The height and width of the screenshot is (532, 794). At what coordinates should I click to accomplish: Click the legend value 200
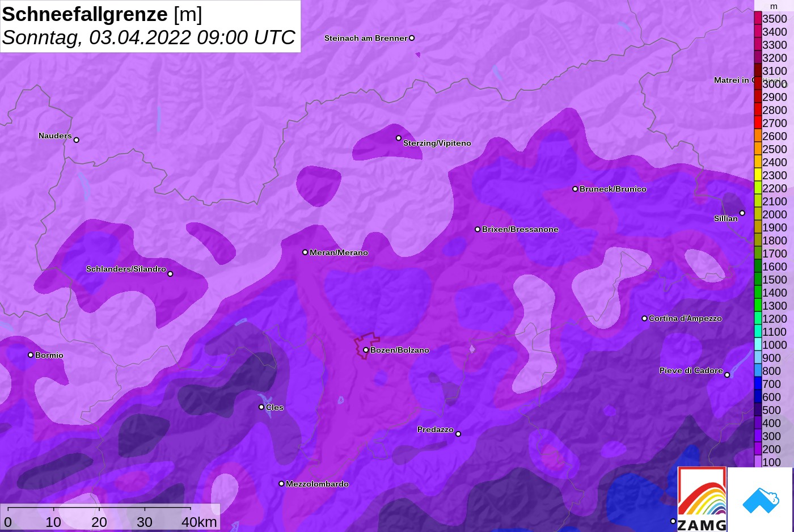(772, 449)
